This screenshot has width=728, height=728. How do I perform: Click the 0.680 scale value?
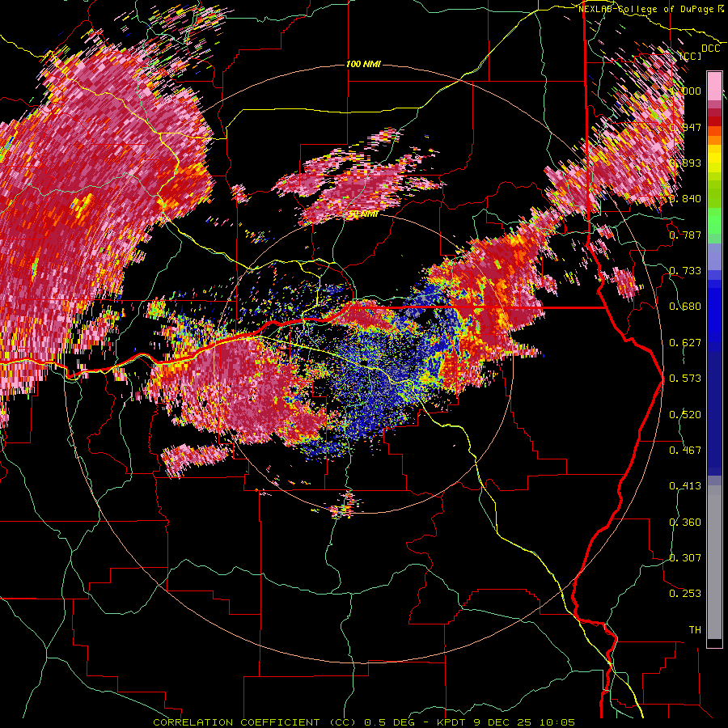(685, 307)
